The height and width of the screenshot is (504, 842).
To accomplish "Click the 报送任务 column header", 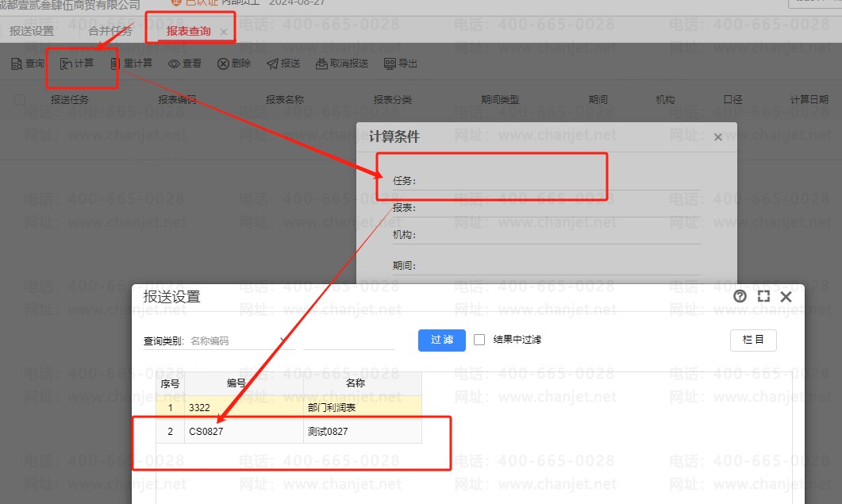I will tap(70, 99).
